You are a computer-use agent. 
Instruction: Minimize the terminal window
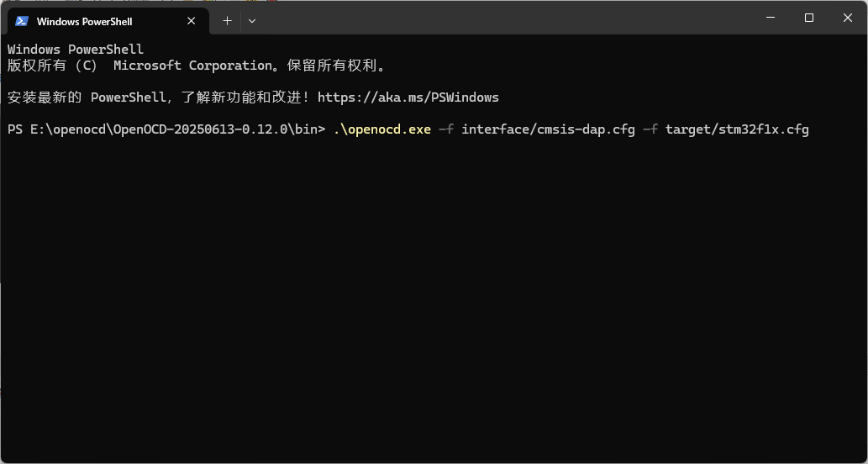pyautogui.click(x=770, y=18)
